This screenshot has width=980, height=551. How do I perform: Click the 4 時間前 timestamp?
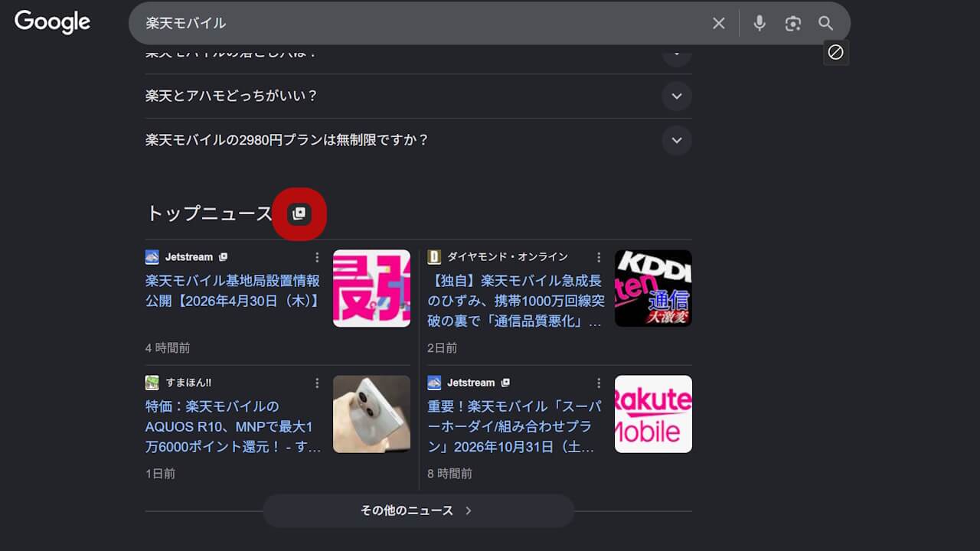point(168,348)
